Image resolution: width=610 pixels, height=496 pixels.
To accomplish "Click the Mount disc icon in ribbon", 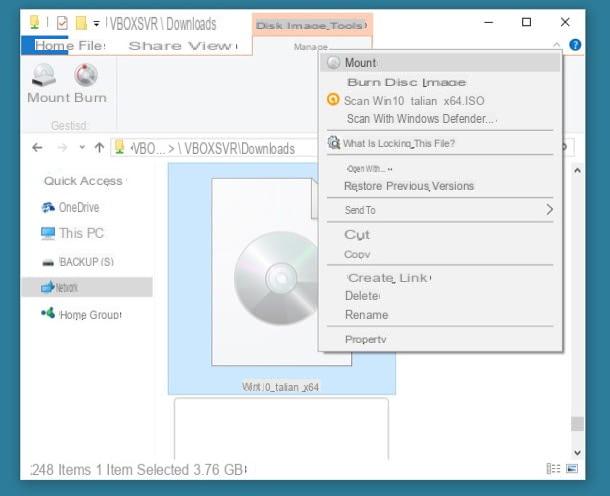I will (44, 75).
